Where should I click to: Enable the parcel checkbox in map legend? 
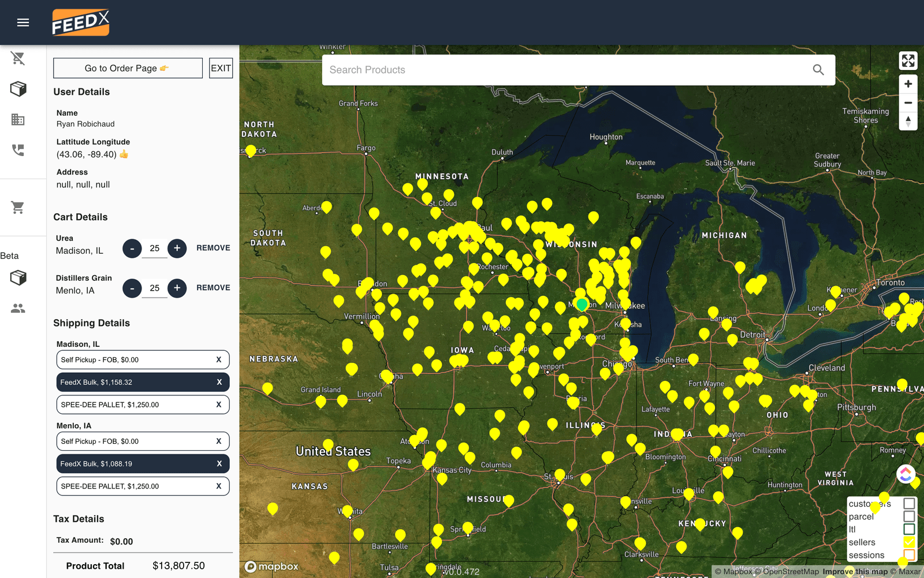[910, 516]
